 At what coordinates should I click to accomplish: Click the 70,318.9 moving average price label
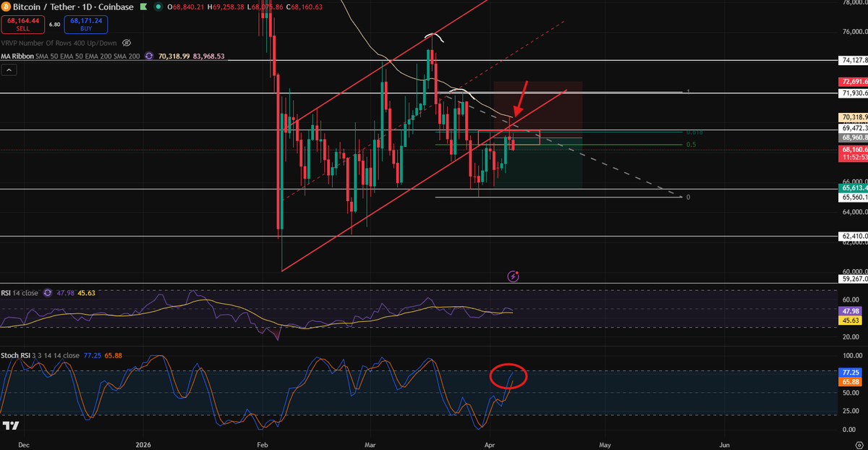pyautogui.click(x=853, y=117)
